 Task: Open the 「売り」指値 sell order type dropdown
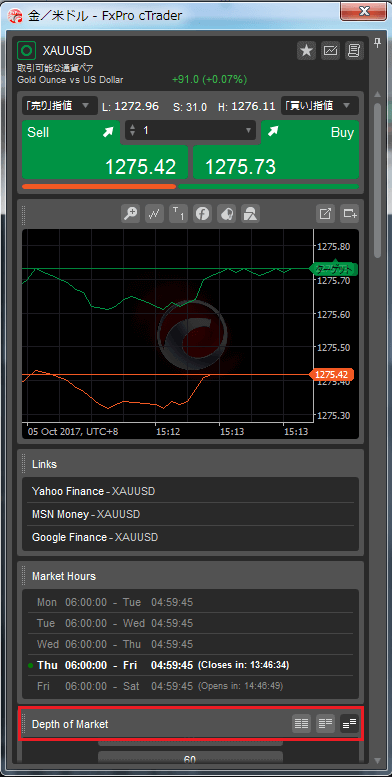tap(59, 105)
